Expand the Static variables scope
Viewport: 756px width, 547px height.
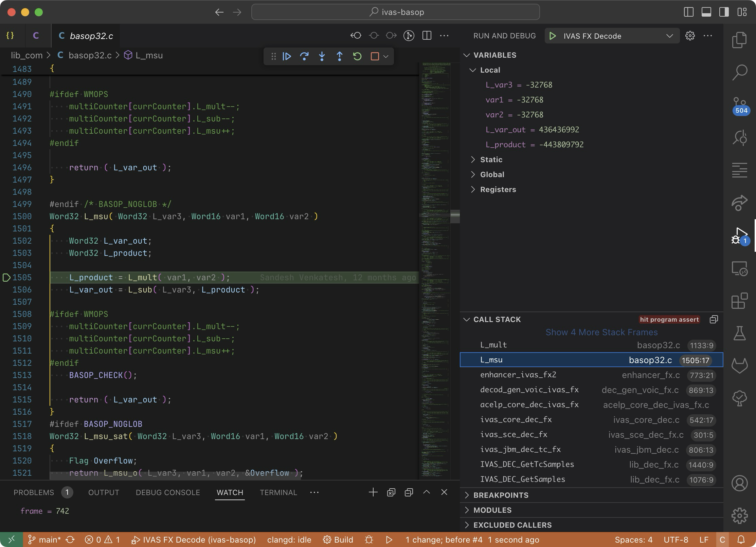[491, 159]
